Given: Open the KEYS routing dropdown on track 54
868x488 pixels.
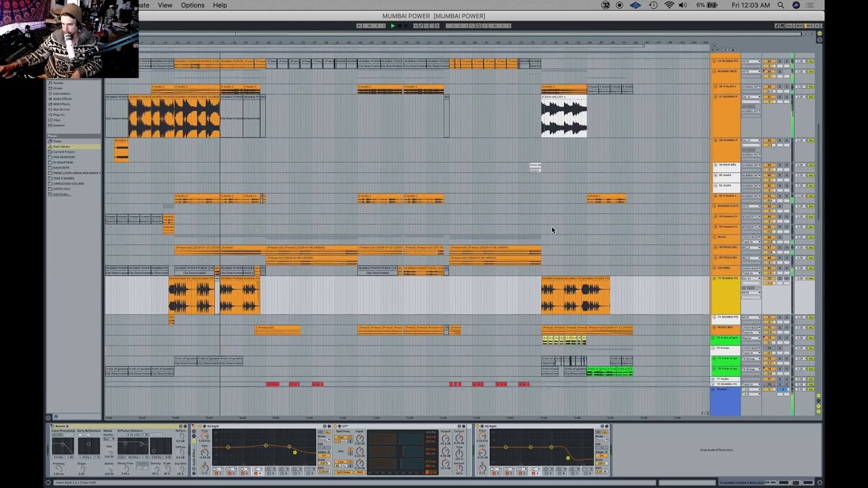Looking at the screenshot, I should coord(751,62).
